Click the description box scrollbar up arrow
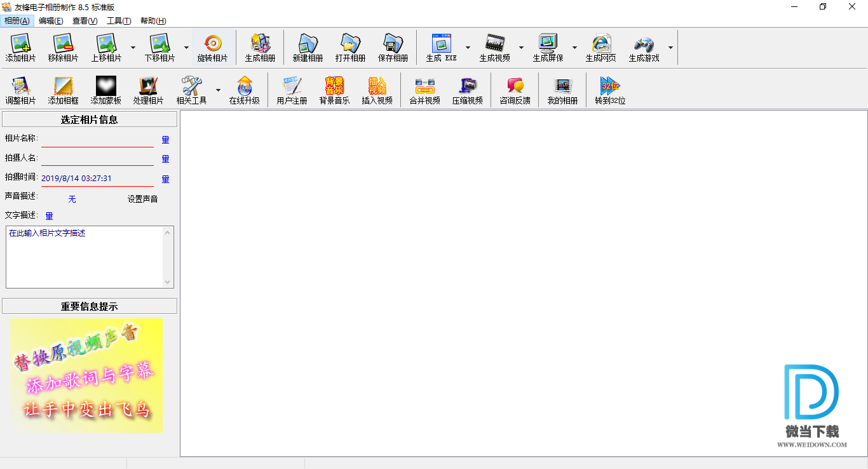Viewport: 868px width, 469px height. (168, 232)
